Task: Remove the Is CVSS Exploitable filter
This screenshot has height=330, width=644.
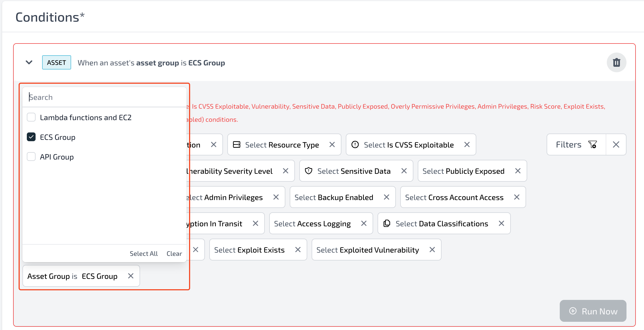Action: point(467,144)
